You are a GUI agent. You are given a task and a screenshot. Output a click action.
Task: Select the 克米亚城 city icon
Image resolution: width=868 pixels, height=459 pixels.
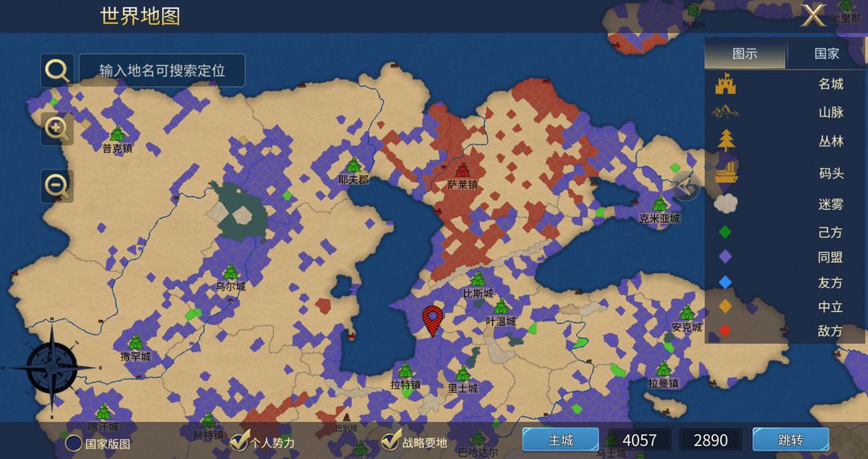[659, 203]
